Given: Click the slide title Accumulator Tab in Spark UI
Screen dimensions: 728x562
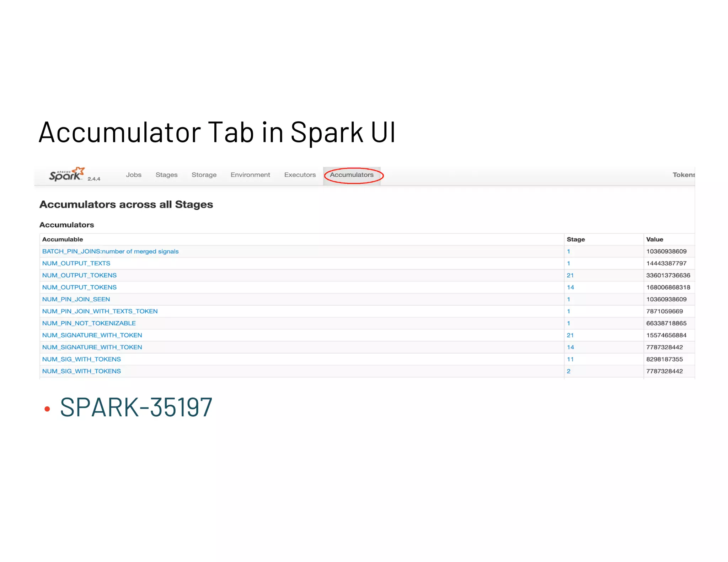Looking at the screenshot, I should (x=217, y=132).
